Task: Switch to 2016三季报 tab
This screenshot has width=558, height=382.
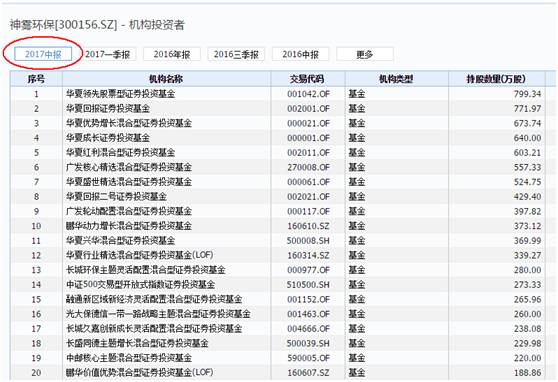Action: [236, 54]
